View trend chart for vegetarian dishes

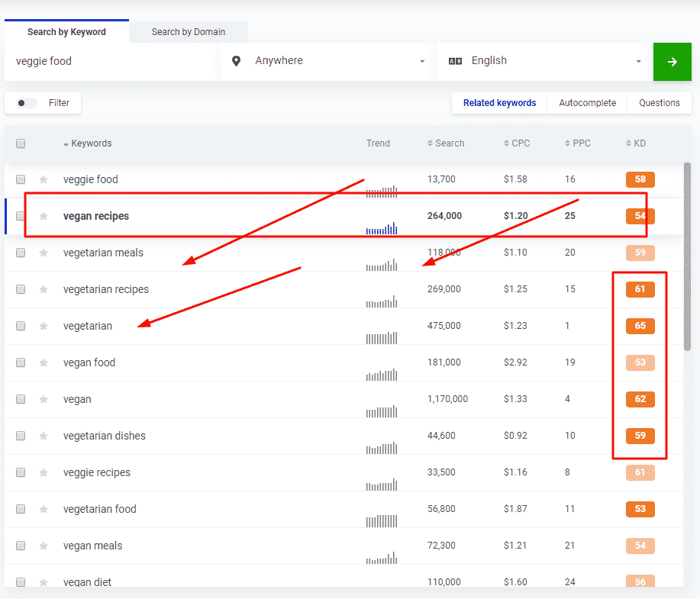382,448
